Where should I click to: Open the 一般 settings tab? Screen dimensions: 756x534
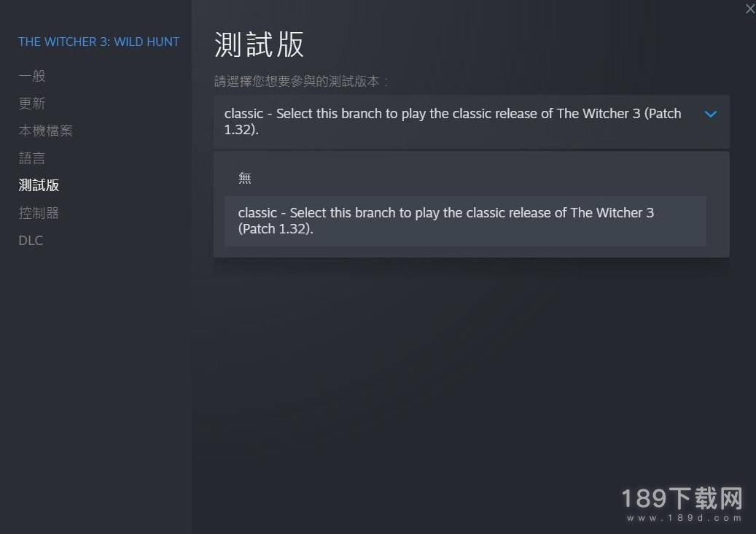point(32,76)
